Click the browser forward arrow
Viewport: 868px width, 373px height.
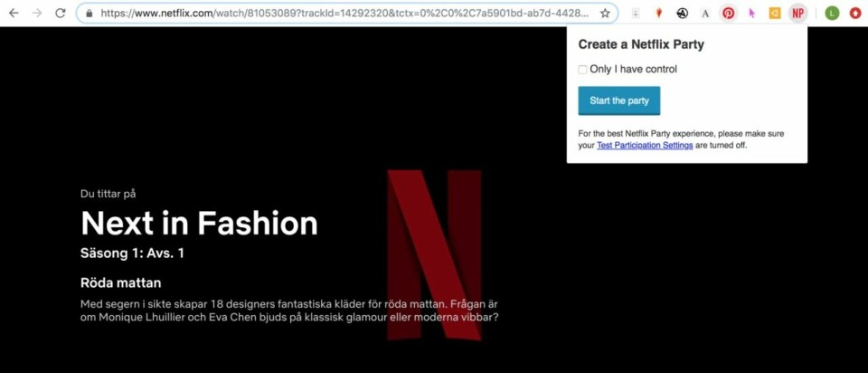pos(37,14)
